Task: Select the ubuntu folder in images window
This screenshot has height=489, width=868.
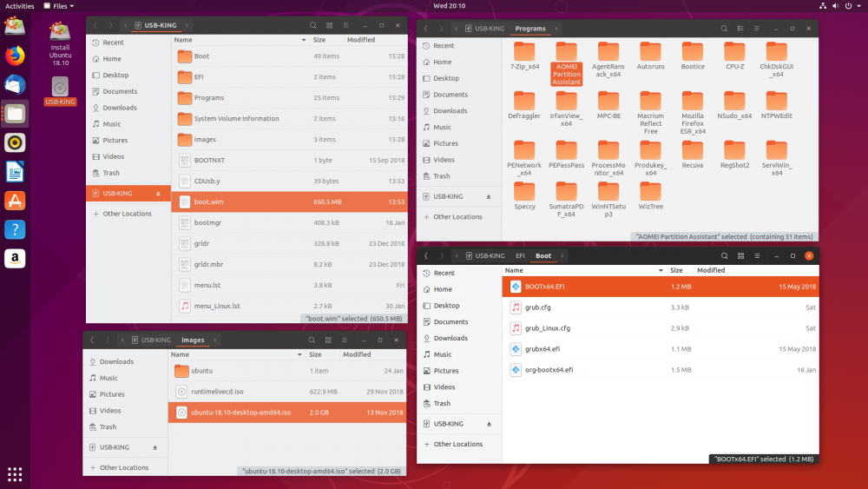Action: [x=287, y=371]
